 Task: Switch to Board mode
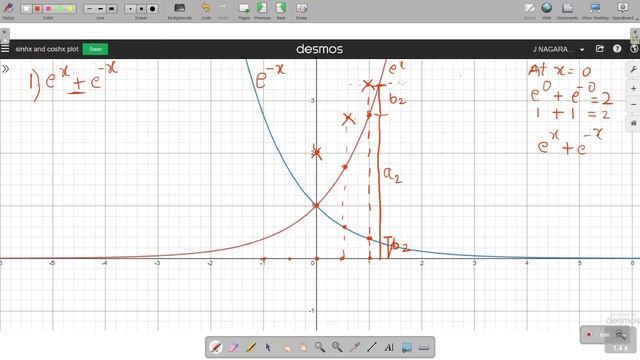coord(530,11)
